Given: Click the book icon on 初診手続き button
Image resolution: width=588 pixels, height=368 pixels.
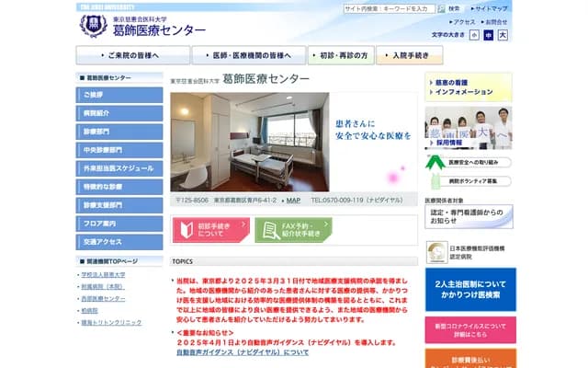Looking at the screenshot, I should pyautogui.click(x=187, y=230).
